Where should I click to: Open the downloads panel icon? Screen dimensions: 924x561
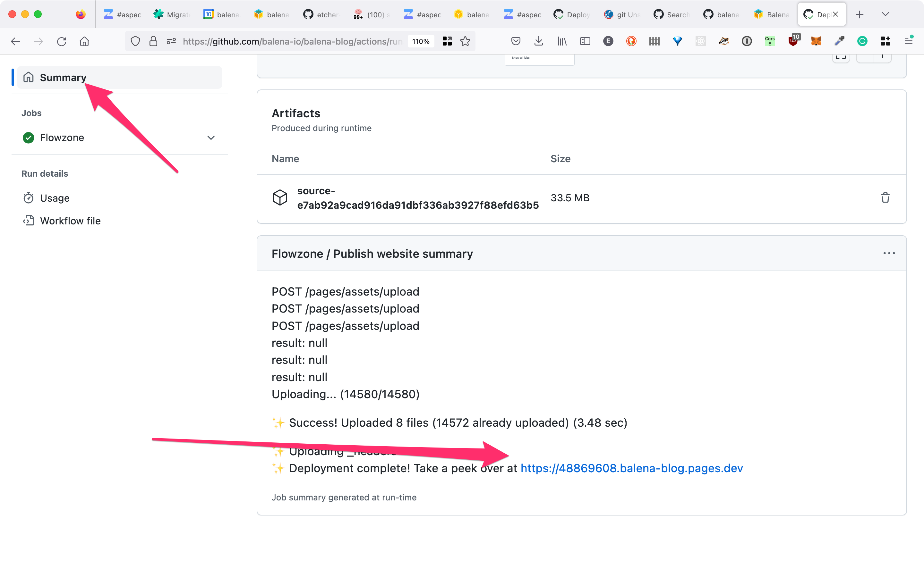(x=538, y=41)
